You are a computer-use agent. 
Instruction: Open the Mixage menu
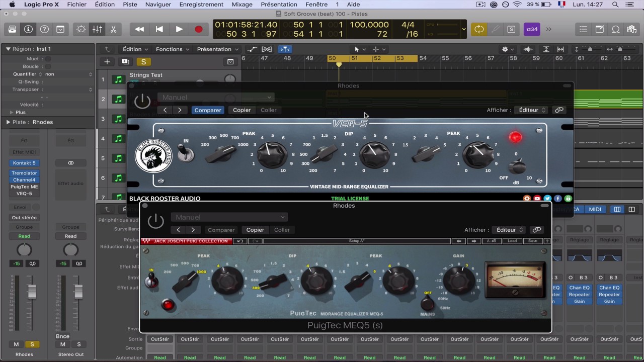click(x=242, y=5)
